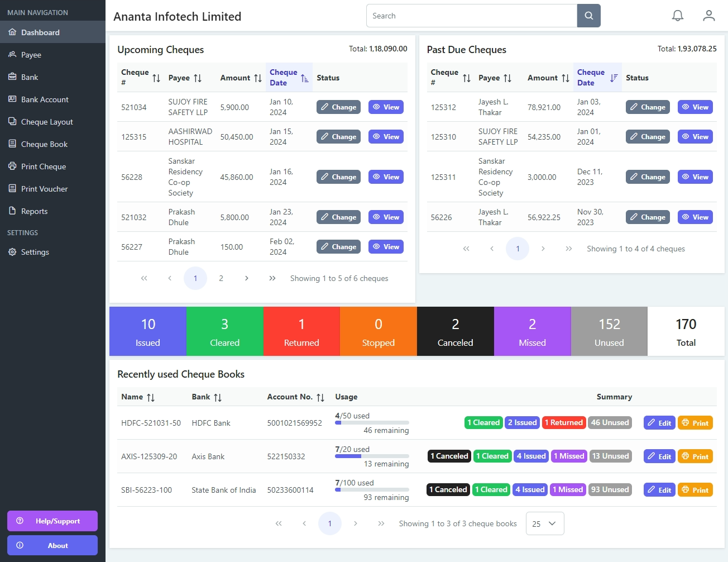This screenshot has height=562, width=728.
Task: Open Settings from the sidebar
Action: tap(52, 252)
